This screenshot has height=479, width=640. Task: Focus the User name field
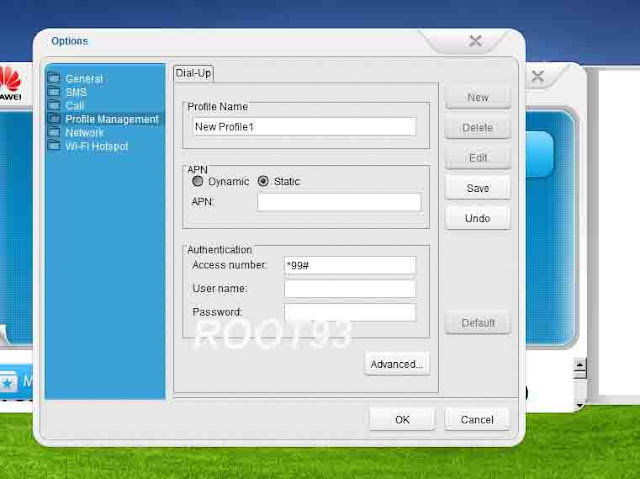[x=350, y=289]
